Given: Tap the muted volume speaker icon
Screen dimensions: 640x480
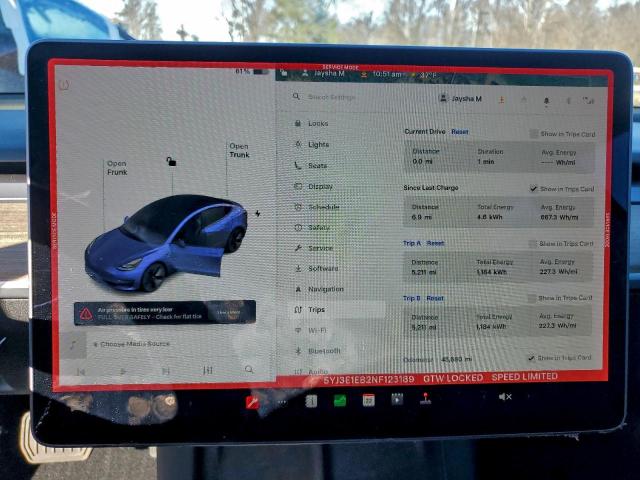Looking at the screenshot, I should (505, 396).
